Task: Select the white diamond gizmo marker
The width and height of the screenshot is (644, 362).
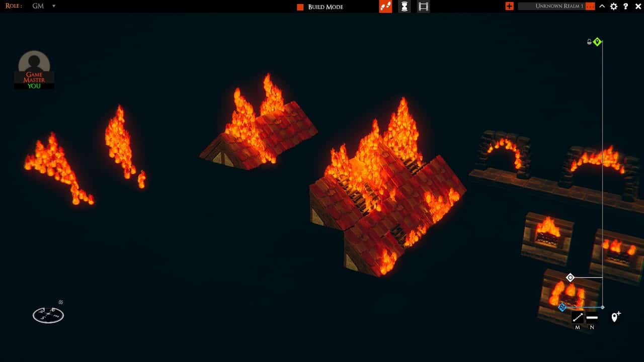Action: pos(570,277)
